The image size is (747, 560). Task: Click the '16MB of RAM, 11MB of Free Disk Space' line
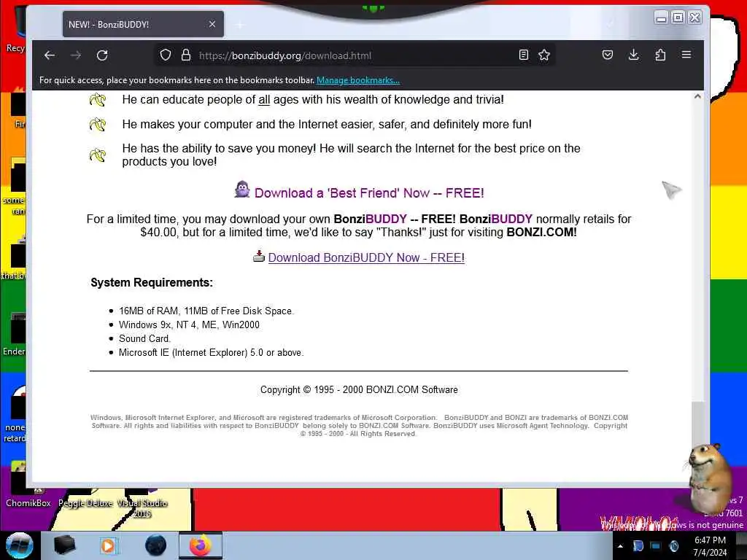click(206, 311)
